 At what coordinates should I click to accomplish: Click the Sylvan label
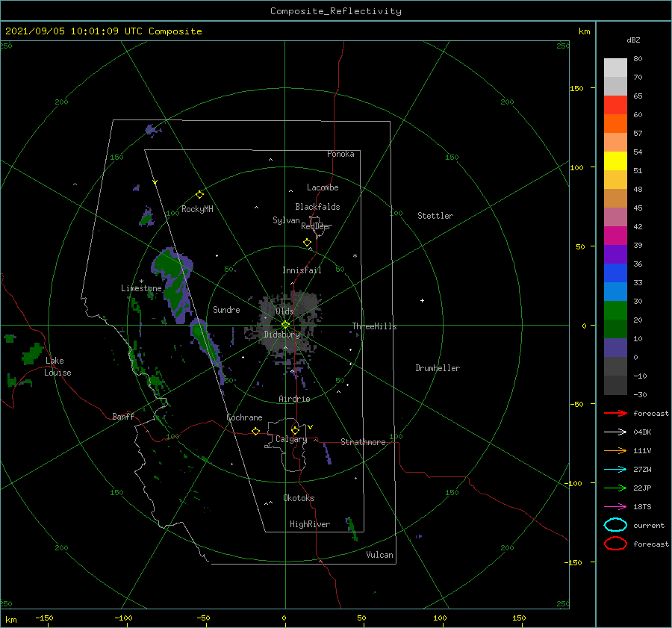[x=286, y=220]
